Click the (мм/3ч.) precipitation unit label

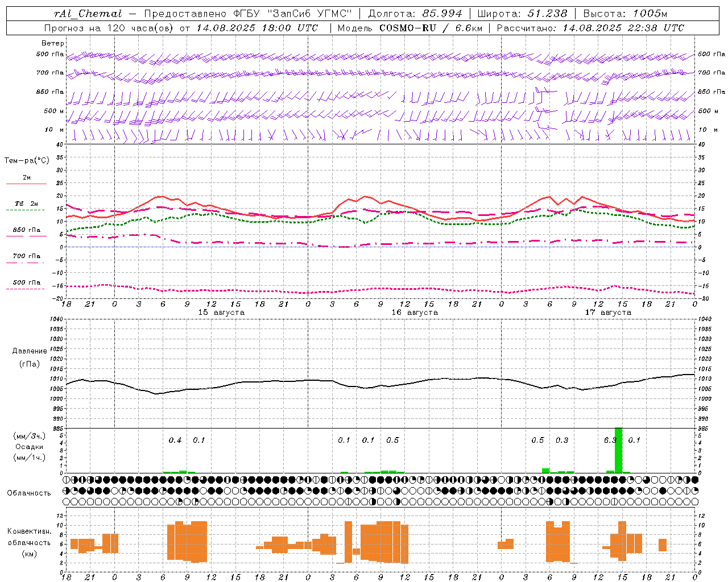(x=29, y=436)
